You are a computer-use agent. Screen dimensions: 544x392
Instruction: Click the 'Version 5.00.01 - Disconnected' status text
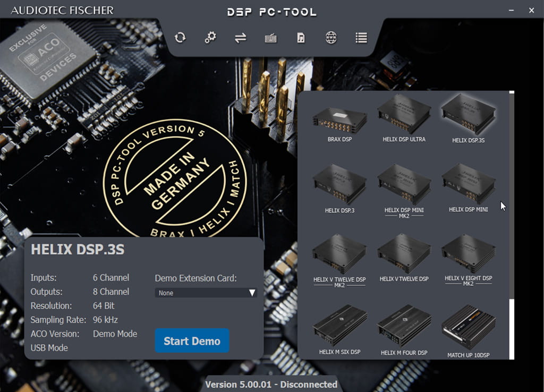point(271,385)
